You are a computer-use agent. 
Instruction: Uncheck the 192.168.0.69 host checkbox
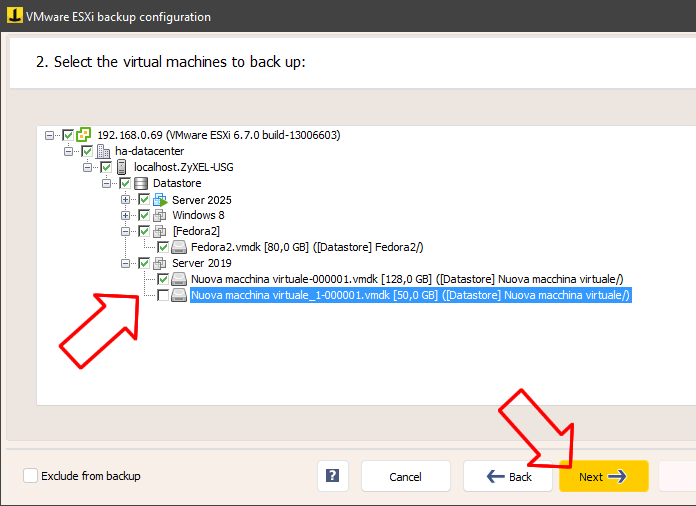click(68, 135)
